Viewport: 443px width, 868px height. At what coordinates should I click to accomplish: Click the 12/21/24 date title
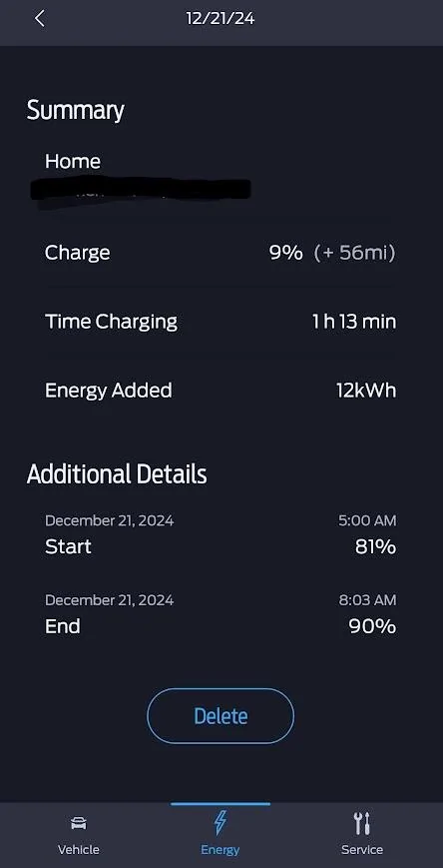tap(221, 18)
